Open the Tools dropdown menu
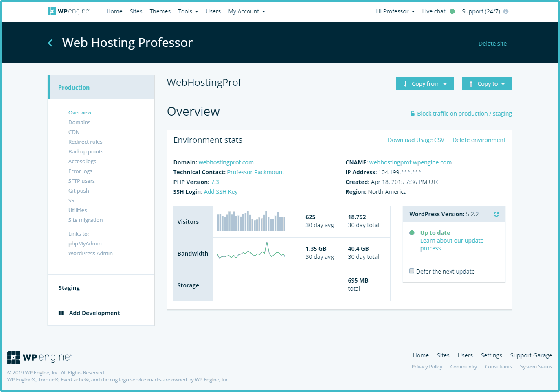This screenshot has width=560, height=392. pyautogui.click(x=188, y=11)
